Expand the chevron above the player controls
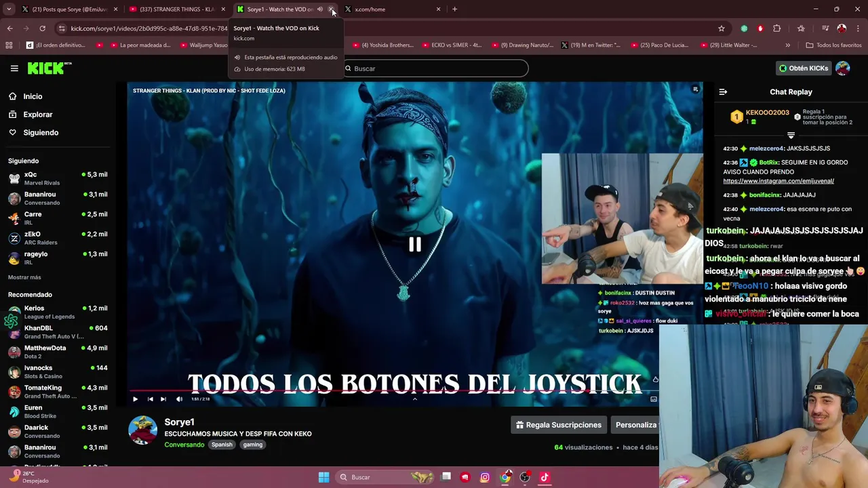This screenshot has height=488, width=868. pos(415,399)
